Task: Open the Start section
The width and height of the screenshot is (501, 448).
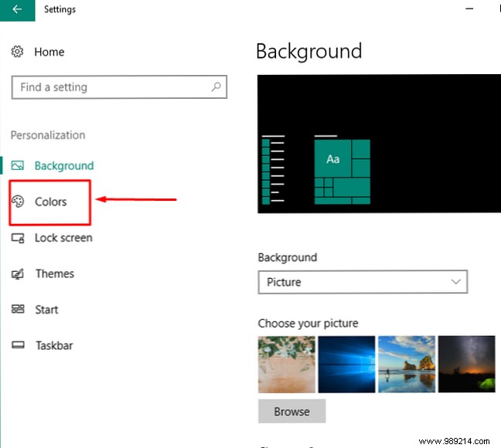Action: tap(46, 310)
